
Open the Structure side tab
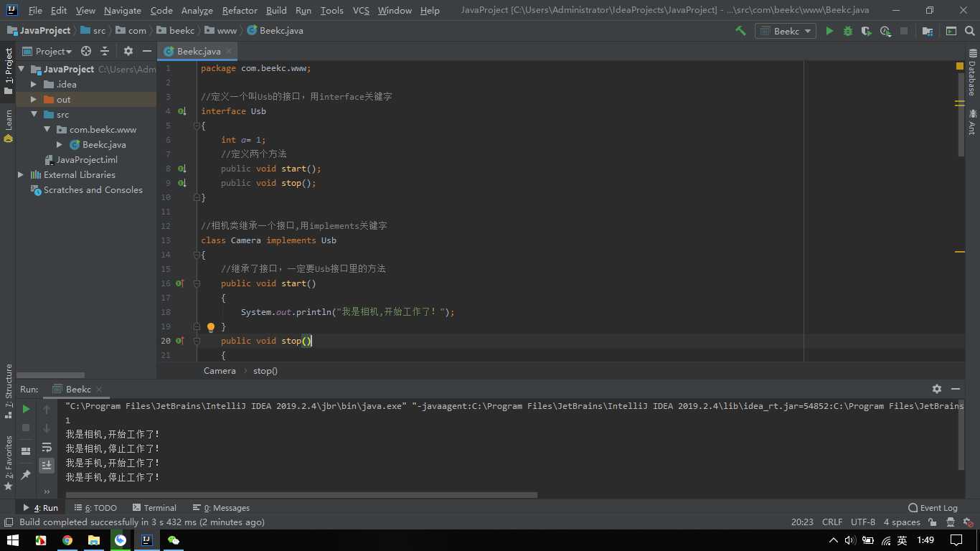[9, 391]
